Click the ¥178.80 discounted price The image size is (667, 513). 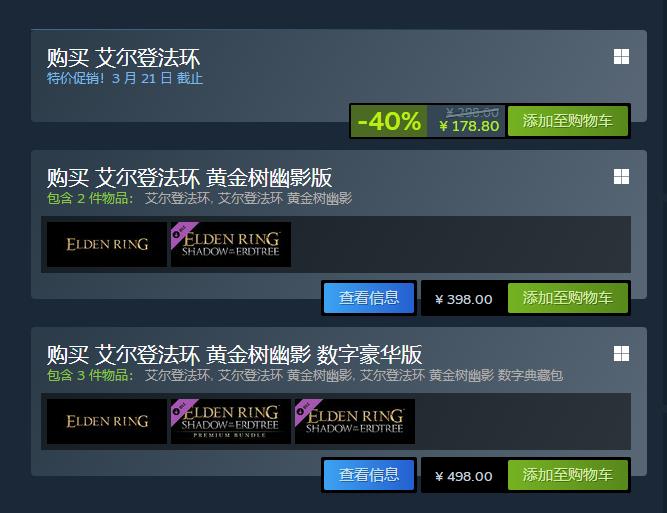coord(469,126)
